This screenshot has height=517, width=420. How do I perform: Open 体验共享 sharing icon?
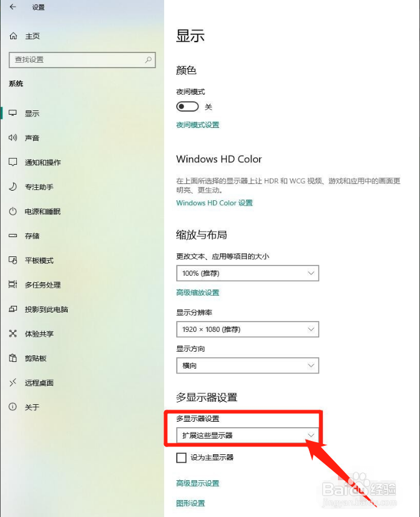pos(13,334)
